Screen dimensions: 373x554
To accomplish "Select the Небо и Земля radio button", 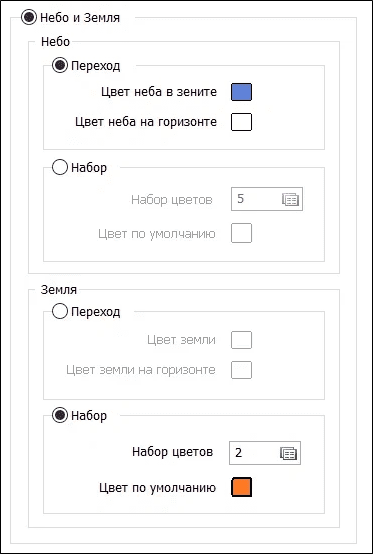I will point(29,17).
